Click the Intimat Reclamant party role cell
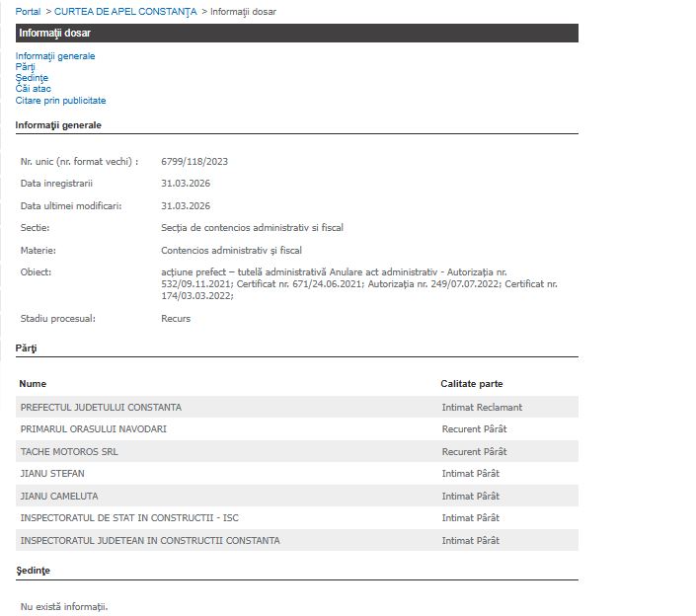696x616 pixels. click(482, 407)
